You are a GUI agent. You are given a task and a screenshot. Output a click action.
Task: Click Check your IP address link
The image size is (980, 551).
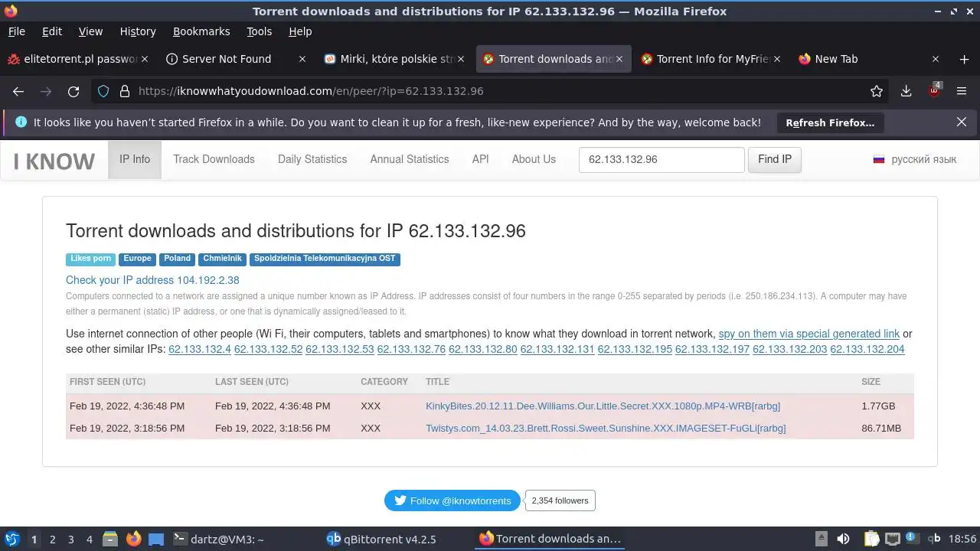click(152, 280)
